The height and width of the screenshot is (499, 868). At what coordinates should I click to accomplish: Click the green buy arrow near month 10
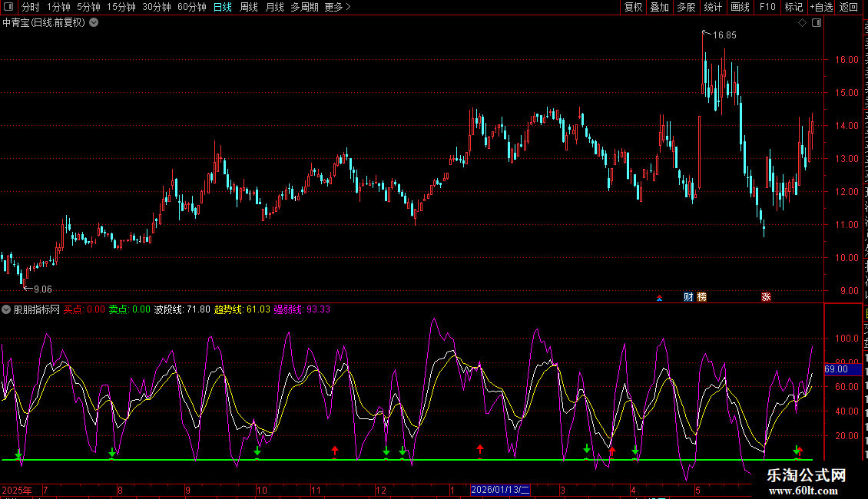pos(257,452)
